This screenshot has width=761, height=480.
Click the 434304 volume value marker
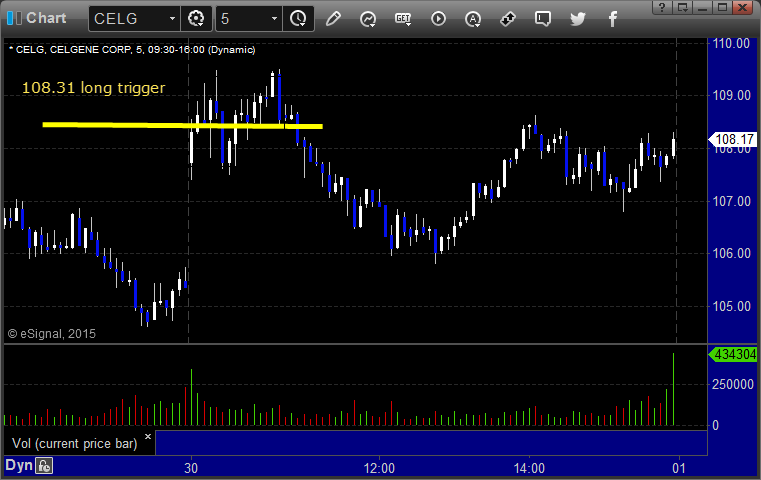coord(733,354)
